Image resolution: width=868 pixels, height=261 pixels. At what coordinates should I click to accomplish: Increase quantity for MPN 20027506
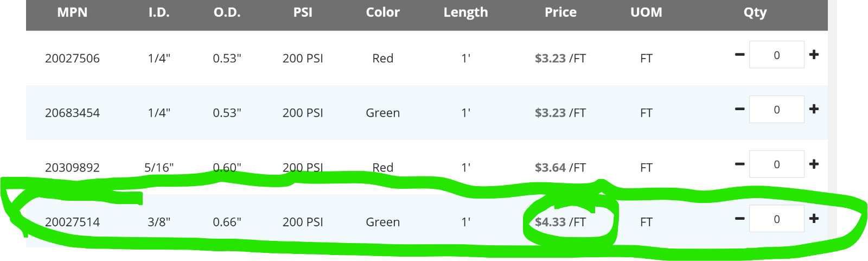pos(814,54)
